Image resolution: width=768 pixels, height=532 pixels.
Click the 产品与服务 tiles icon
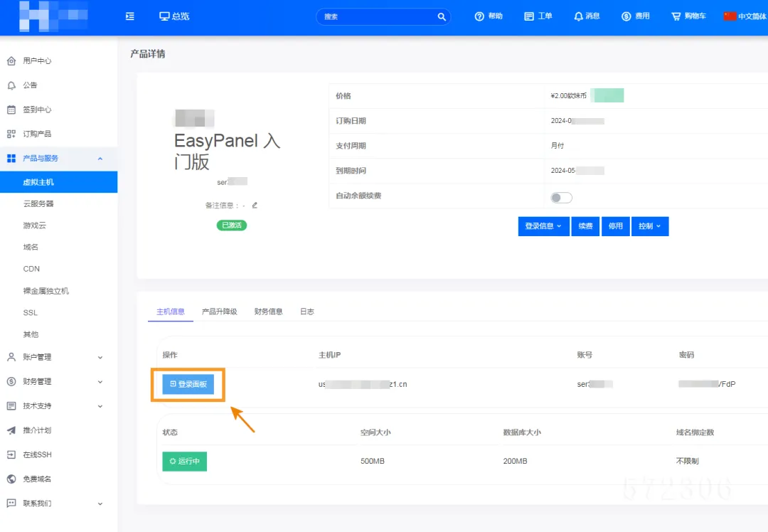(x=11, y=158)
